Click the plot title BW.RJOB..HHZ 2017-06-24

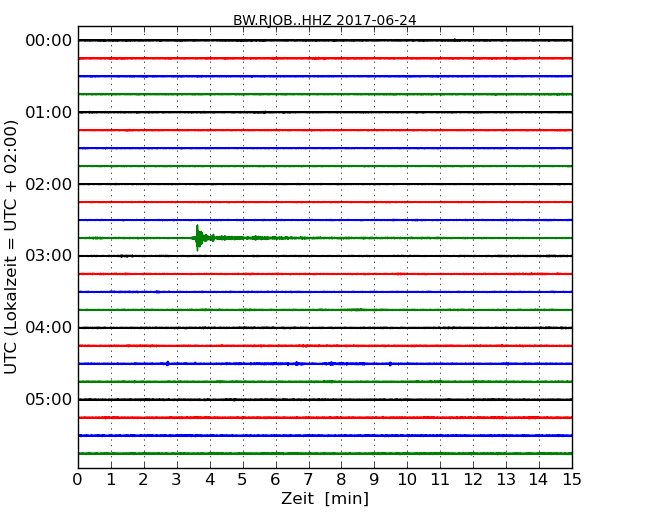coord(325,20)
